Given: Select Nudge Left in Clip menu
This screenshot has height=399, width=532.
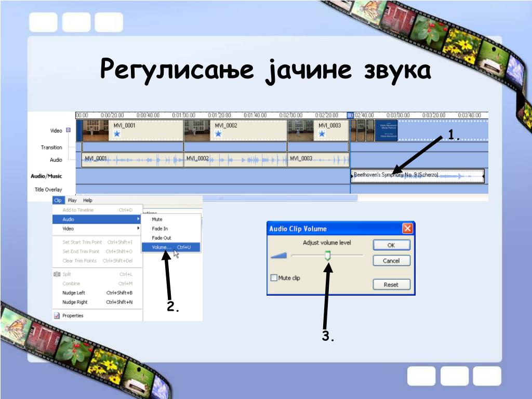Looking at the screenshot, I should coord(97,292).
